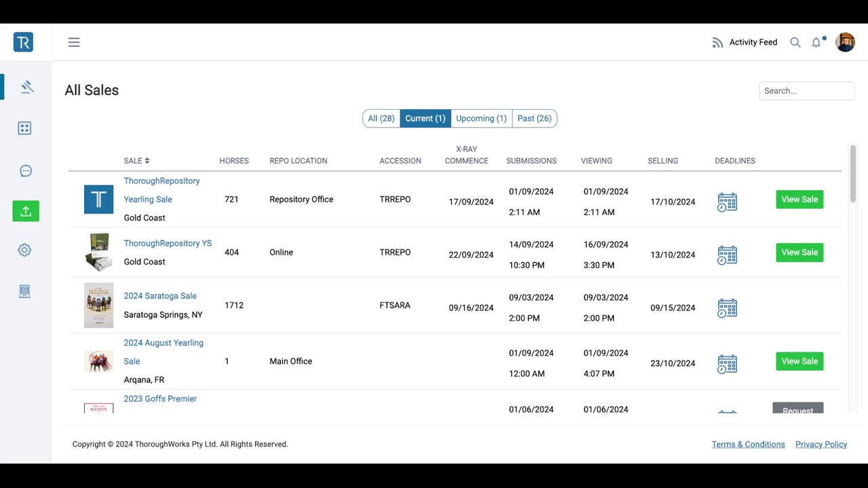Click the ACCESSION column header
The width and height of the screenshot is (868, 488).
click(400, 161)
